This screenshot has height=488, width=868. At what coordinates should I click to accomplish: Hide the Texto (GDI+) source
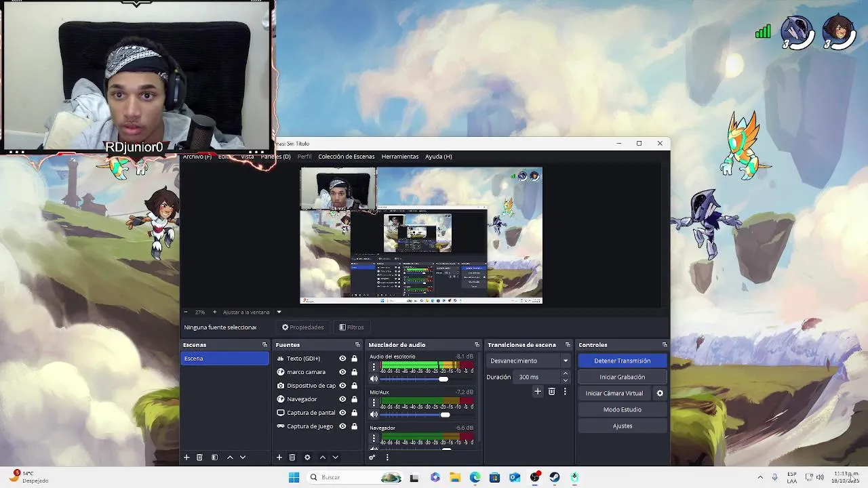click(342, 359)
